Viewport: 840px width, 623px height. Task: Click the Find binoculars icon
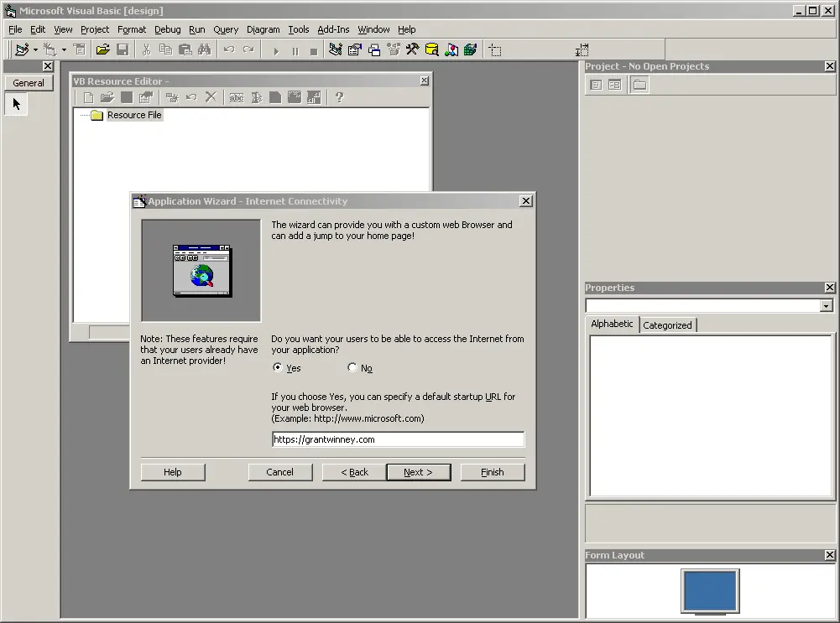click(x=204, y=49)
